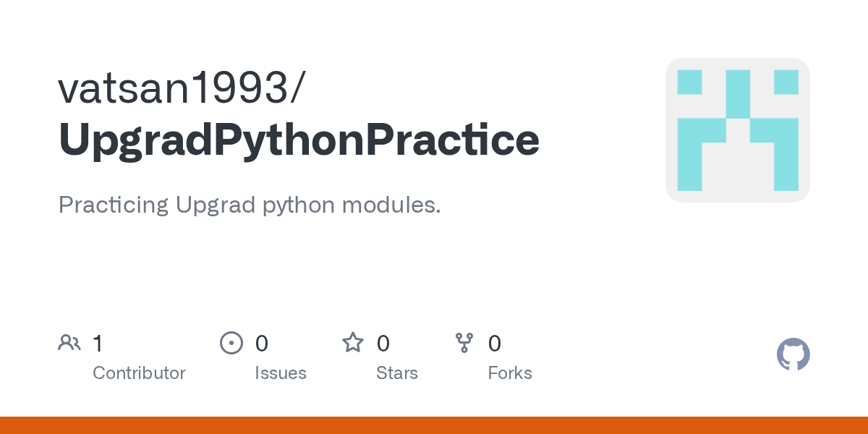This screenshot has height=434, width=868.
Task: Click the repository description text
Action: pyautogui.click(x=250, y=205)
